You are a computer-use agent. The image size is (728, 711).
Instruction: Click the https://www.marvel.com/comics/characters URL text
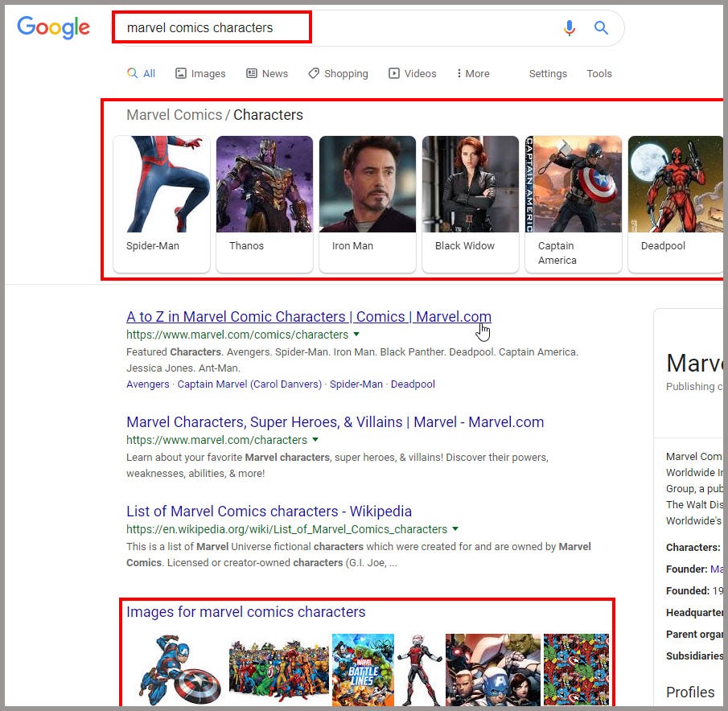click(237, 334)
